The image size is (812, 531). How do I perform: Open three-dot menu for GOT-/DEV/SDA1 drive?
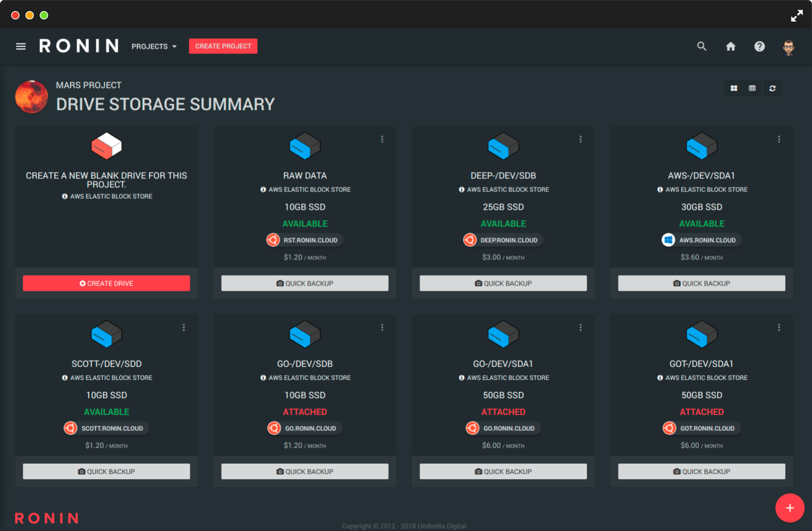click(779, 327)
